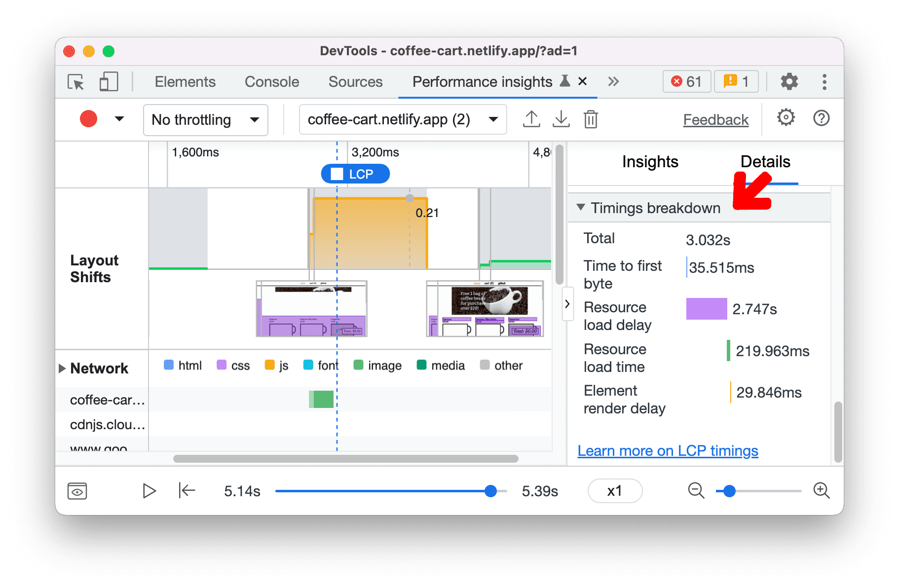Image resolution: width=899 pixels, height=588 pixels.
Task: Click Learn more on LCP timings
Action: pyautogui.click(x=668, y=450)
